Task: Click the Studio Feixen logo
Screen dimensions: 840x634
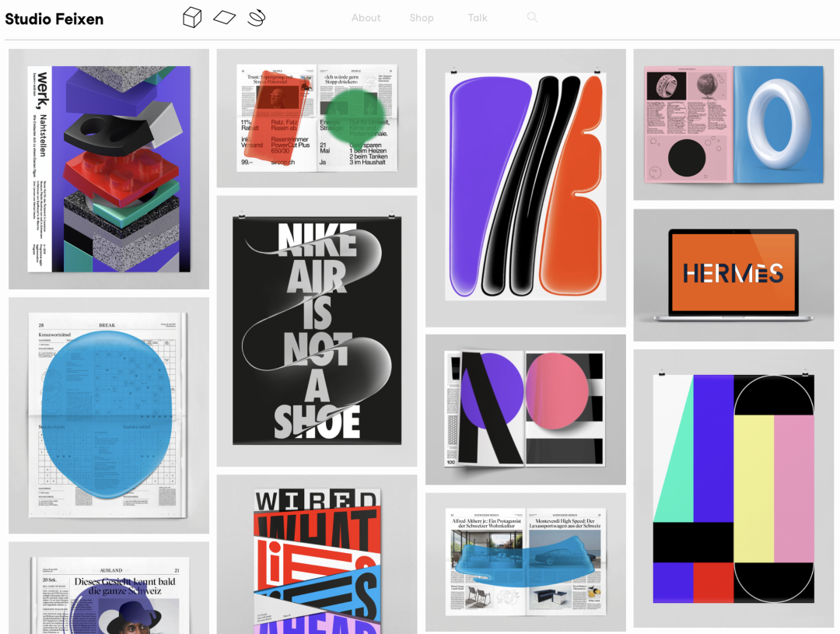Action: 54,19
